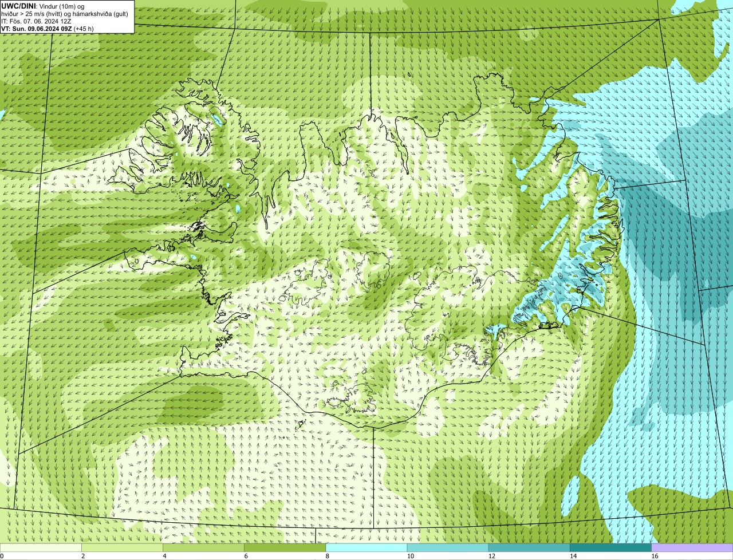Select the '14' tick label on the scale

click(573, 556)
